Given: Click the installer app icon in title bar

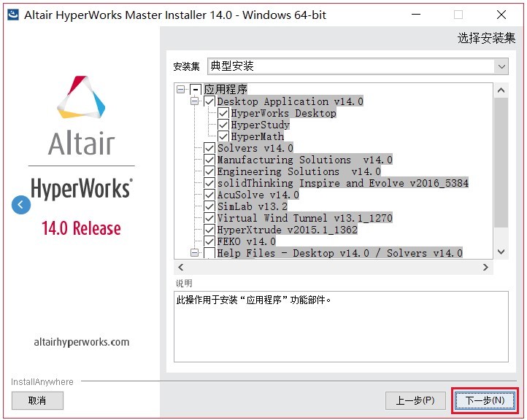Looking at the screenshot, I should pos(13,15).
